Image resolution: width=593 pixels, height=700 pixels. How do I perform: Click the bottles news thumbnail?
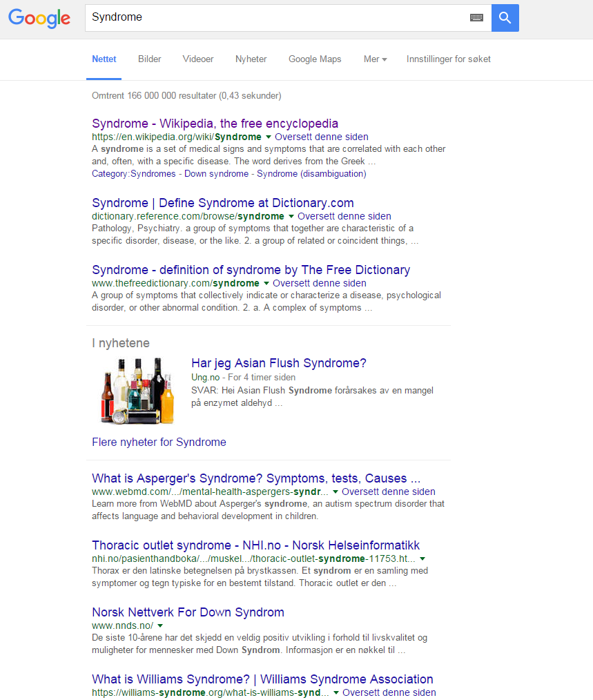134,390
